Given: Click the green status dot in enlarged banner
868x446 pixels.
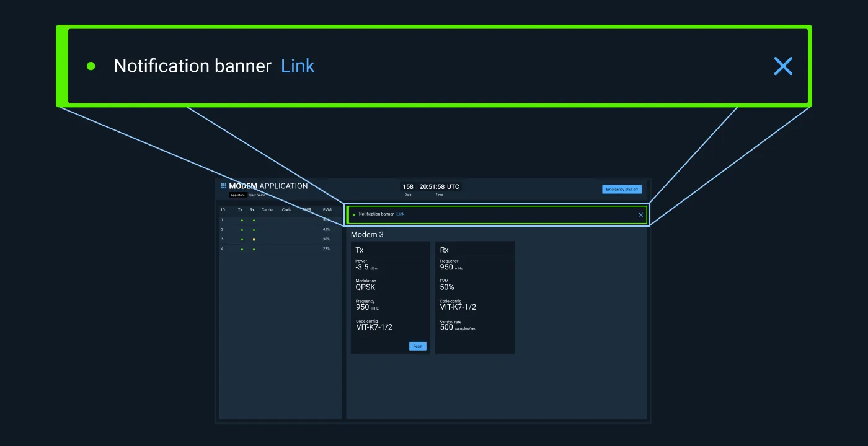Looking at the screenshot, I should tap(91, 66).
